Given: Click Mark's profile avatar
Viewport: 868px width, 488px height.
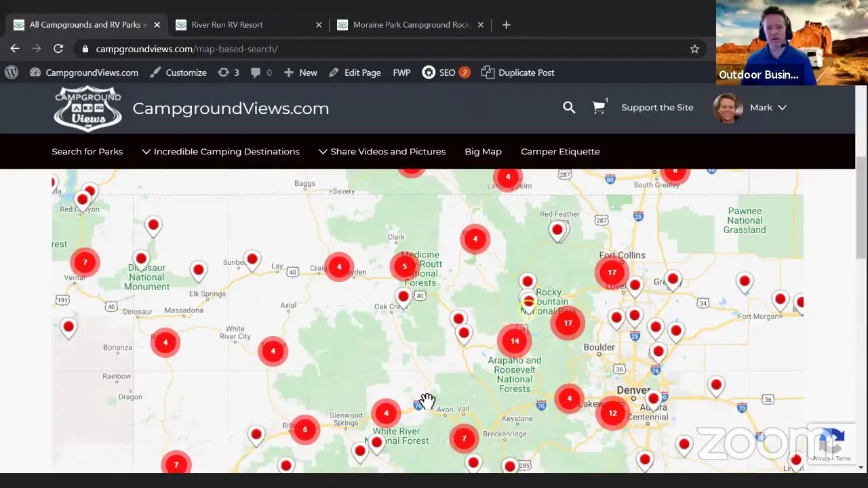Looking at the screenshot, I should 728,108.
